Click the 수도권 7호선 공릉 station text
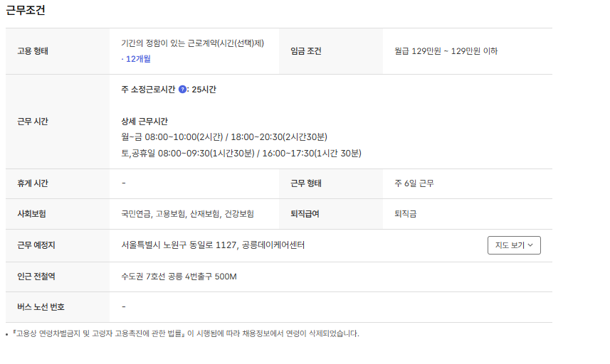This screenshot has height=364, width=610. (x=179, y=276)
